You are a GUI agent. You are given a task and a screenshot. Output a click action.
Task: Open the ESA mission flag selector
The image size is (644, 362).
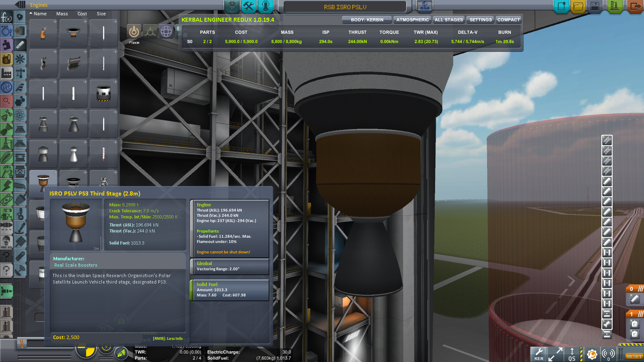pos(425,6)
